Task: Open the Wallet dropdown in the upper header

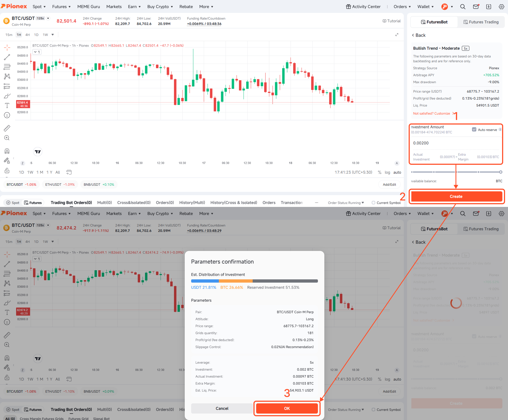Action: (x=426, y=7)
